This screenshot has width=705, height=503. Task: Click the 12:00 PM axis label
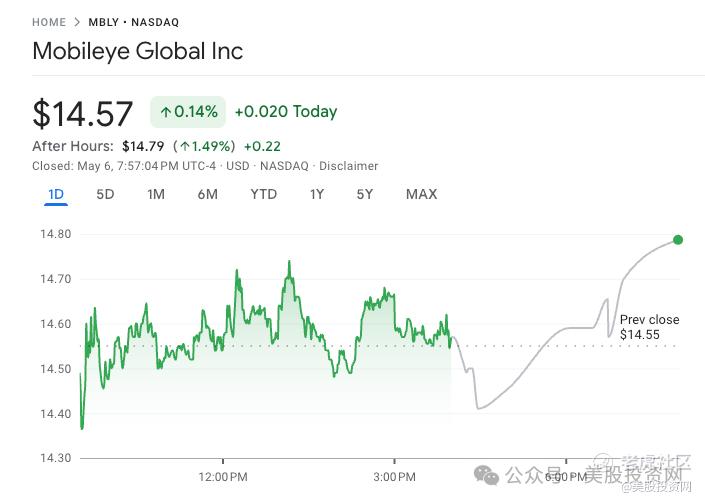pyautogui.click(x=223, y=477)
